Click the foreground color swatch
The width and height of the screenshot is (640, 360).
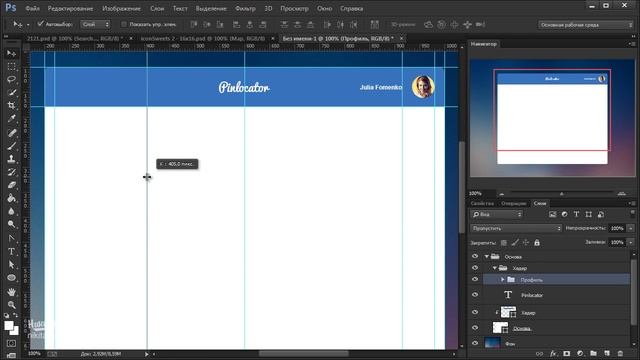coord(9,325)
